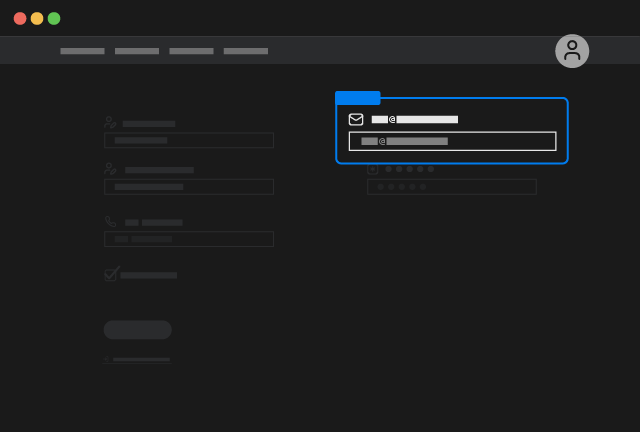640x432 pixels.
Task: Open the third navigation menu item
Action: point(191,51)
